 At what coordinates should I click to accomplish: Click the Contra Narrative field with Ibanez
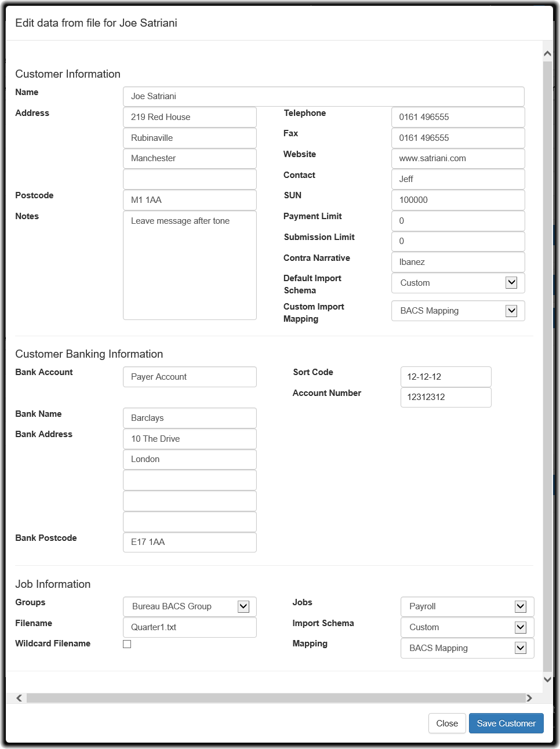tap(457, 262)
